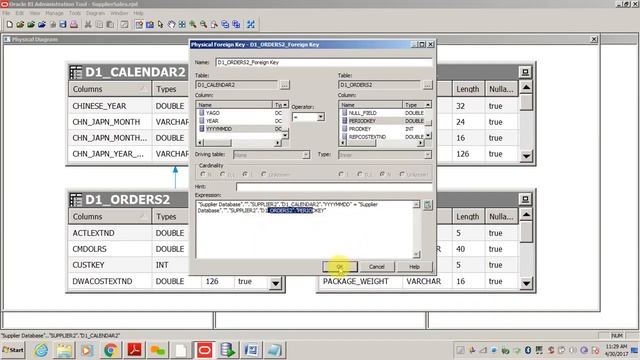Open Windows Explorer folder on taskbar
The image size is (640, 360).
(64, 350)
